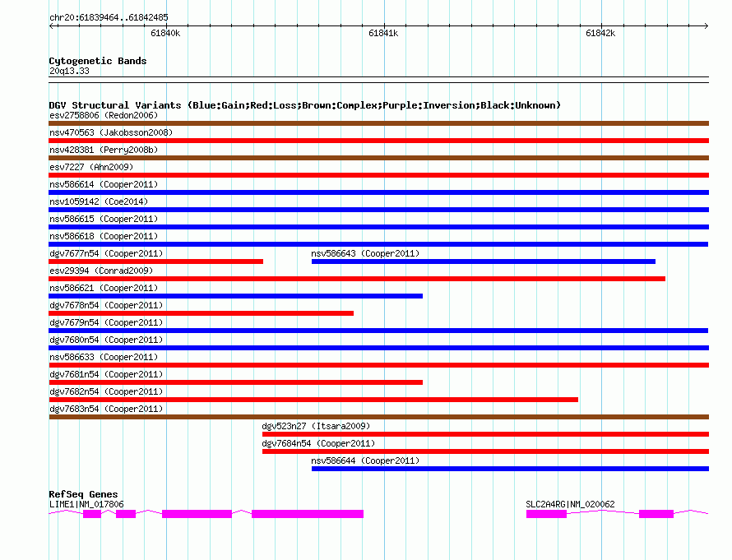Click the dgv523n27 (Itsara2009) label
Image resolution: width=732 pixels, height=560 pixels.
point(316,426)
